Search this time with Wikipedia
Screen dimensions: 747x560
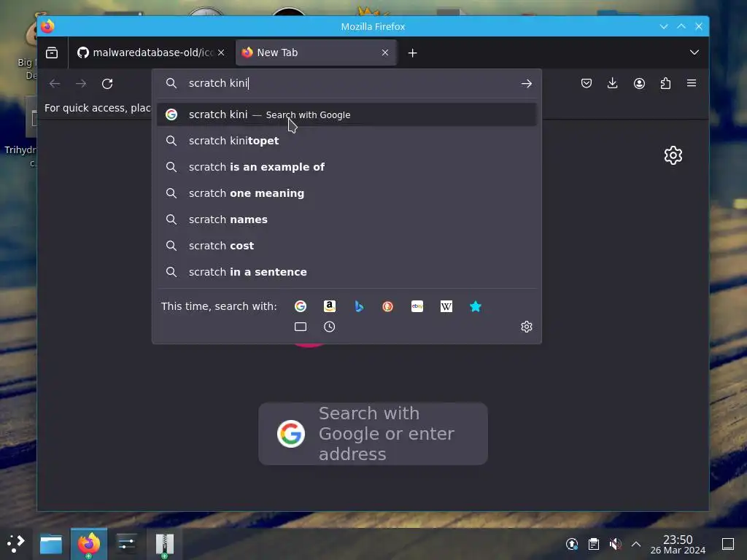click(x=446, y=306)
